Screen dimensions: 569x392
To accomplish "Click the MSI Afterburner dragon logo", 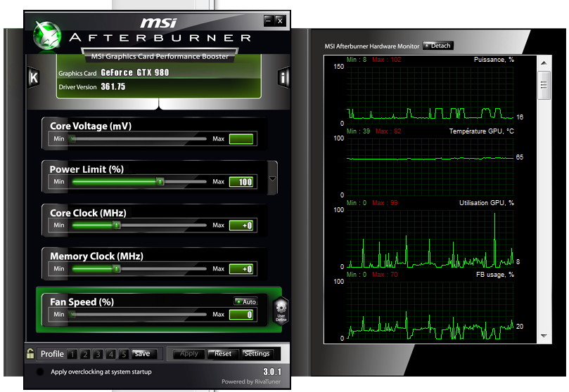I will (47, 36).
